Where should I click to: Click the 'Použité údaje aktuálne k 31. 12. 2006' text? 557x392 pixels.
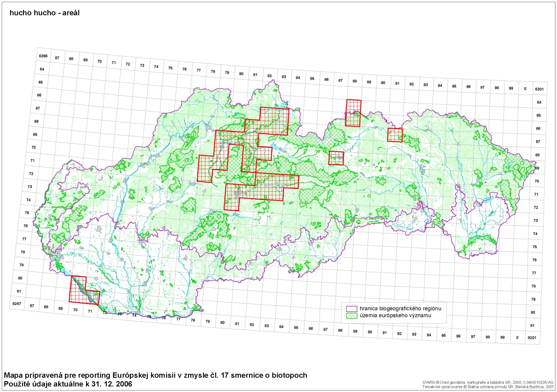tap(68, 384)
